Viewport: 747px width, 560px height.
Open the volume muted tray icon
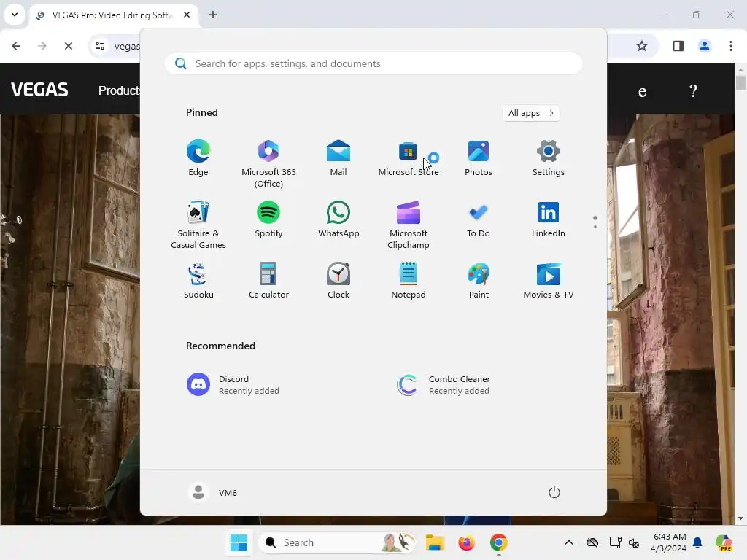[634, 542]
